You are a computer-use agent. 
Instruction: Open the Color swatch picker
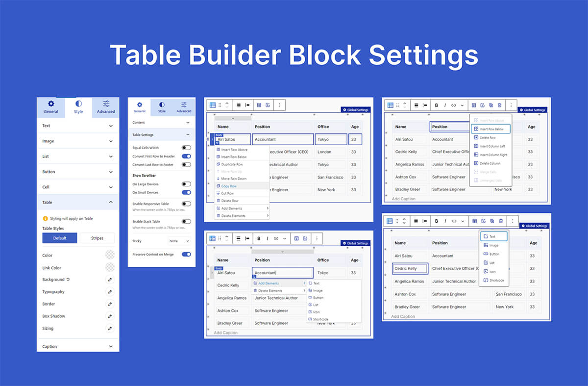110,255
